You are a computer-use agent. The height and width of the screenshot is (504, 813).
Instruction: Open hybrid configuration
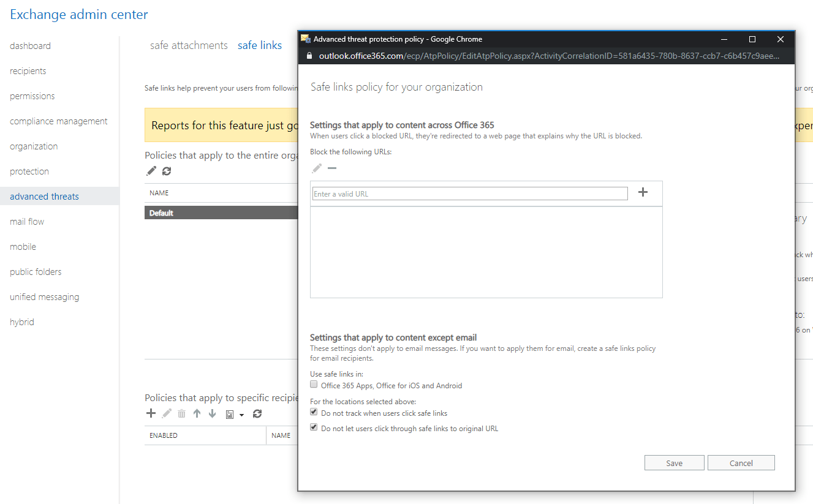pos(22,322)
